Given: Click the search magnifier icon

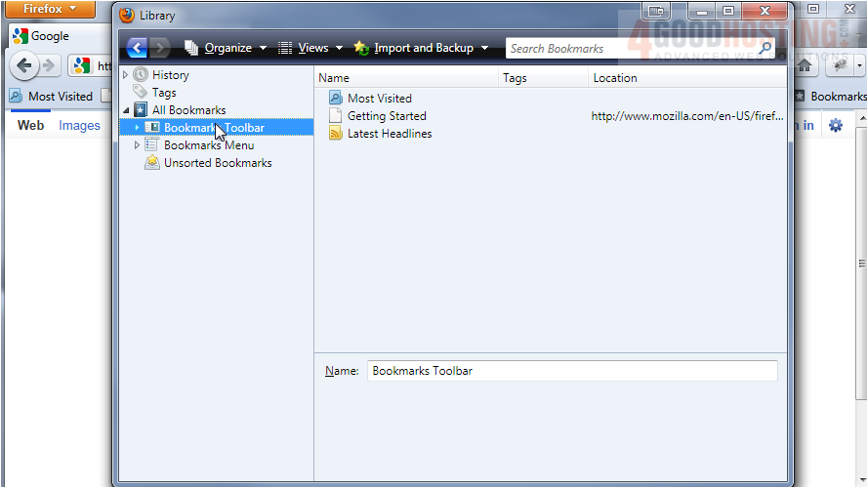Looking at the screenshot, I should click(765, 48).
